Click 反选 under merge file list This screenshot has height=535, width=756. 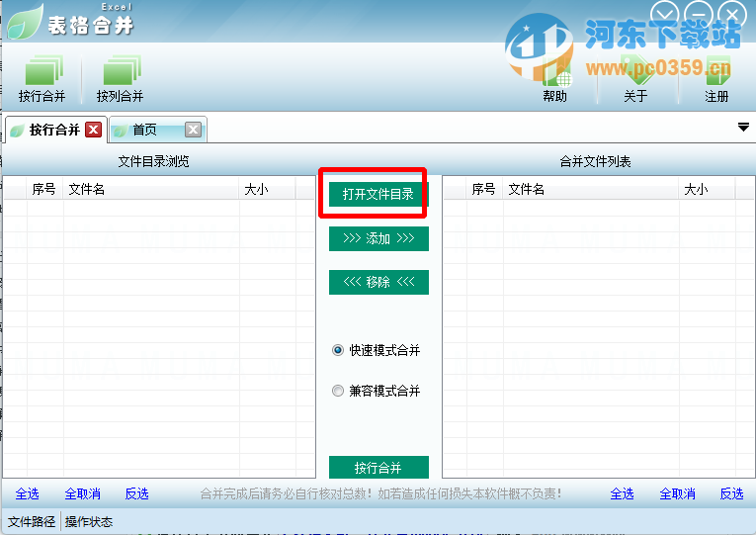coord(732,494)
